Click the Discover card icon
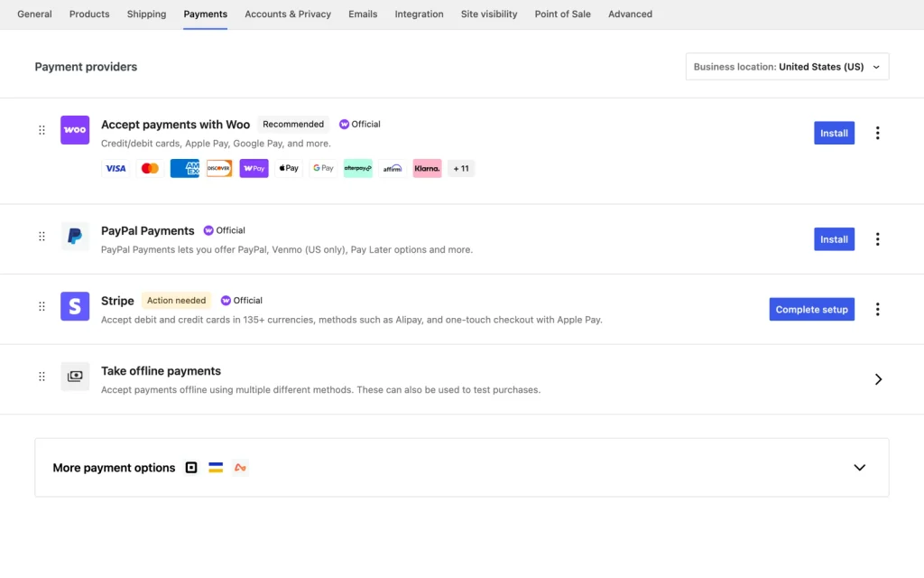The height and width of the screenshot is (578, 924). pos(219,168)
